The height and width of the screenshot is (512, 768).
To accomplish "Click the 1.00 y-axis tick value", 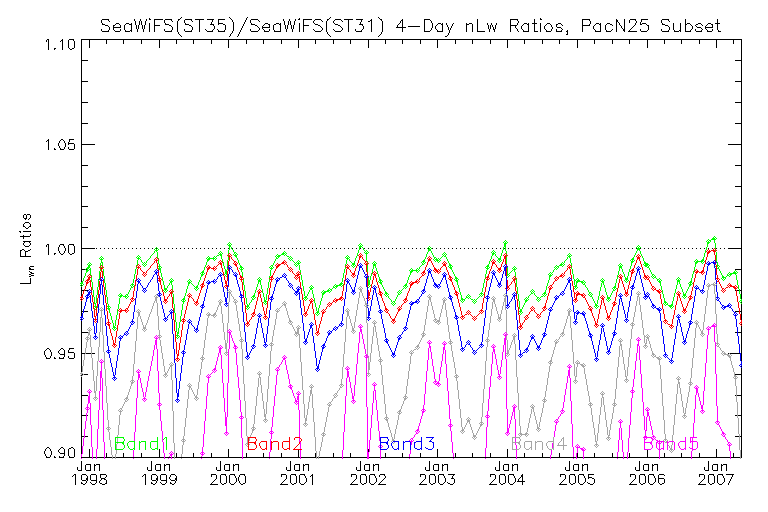I will pos(60,249).
